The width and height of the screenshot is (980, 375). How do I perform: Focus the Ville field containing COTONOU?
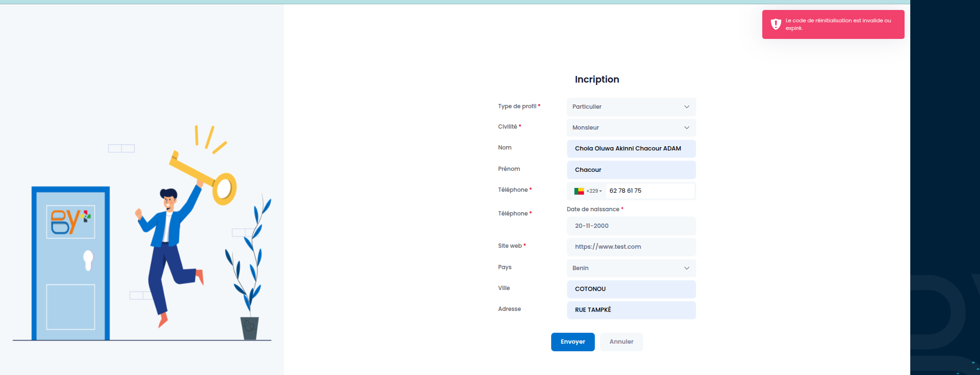click(631, 289)
